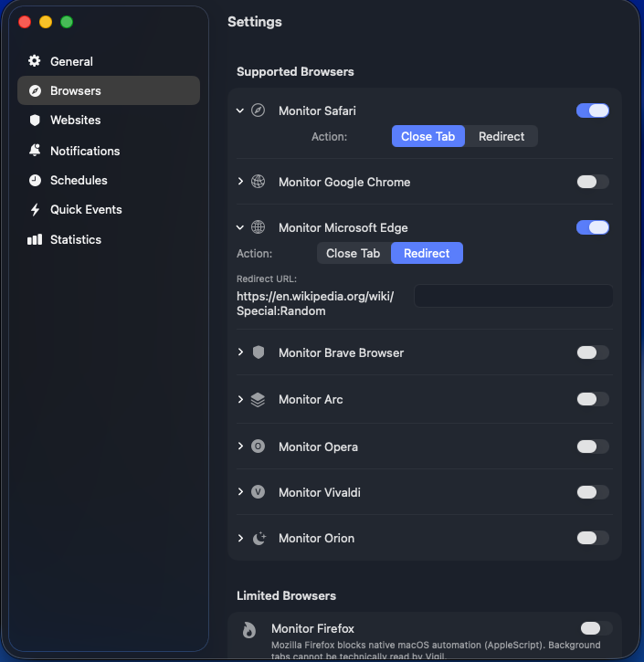Click the Monitor Arc label
This screenshot has height=662, width=644.
click(311, 399)
